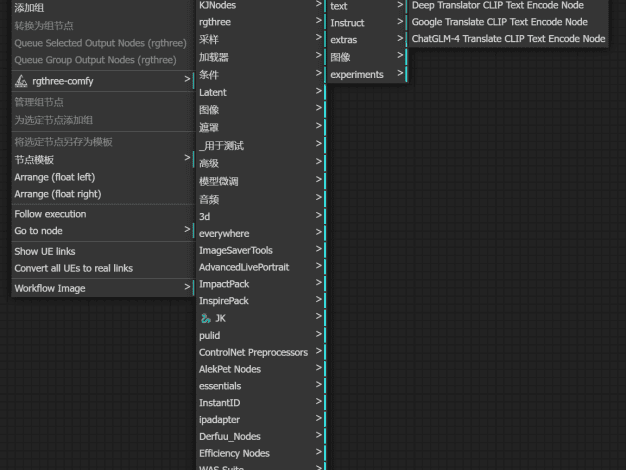
Task: Expand the InstantID category
Action: click(x=261, y=403)
